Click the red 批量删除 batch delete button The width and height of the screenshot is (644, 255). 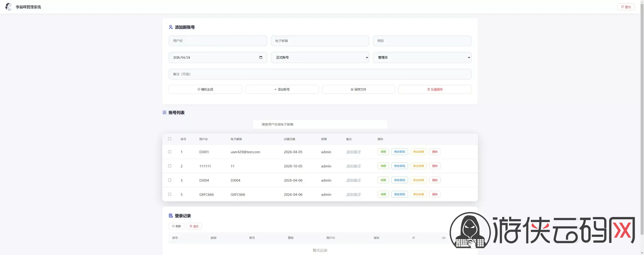(x=435, y=90)
